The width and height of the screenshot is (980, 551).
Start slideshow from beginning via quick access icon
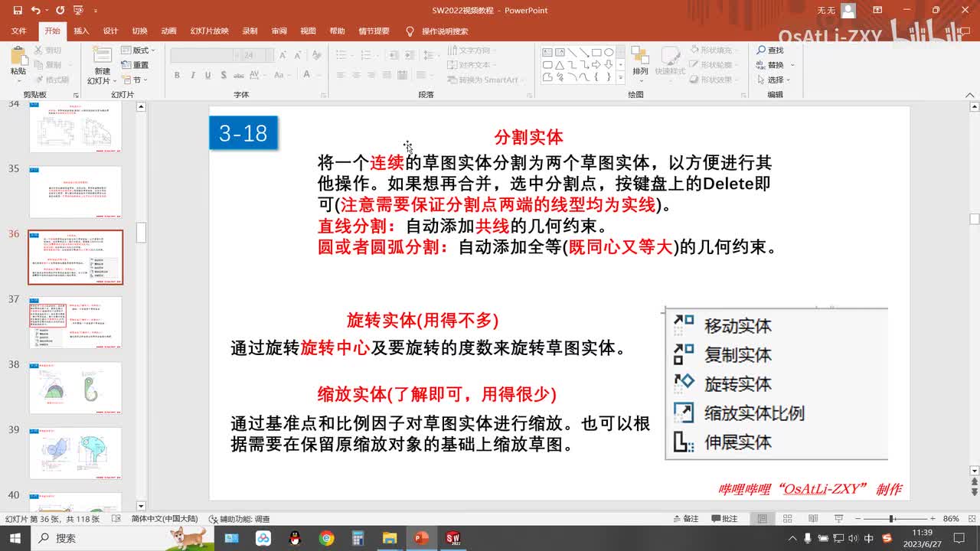pyautogui.click(x=78, y=11)
